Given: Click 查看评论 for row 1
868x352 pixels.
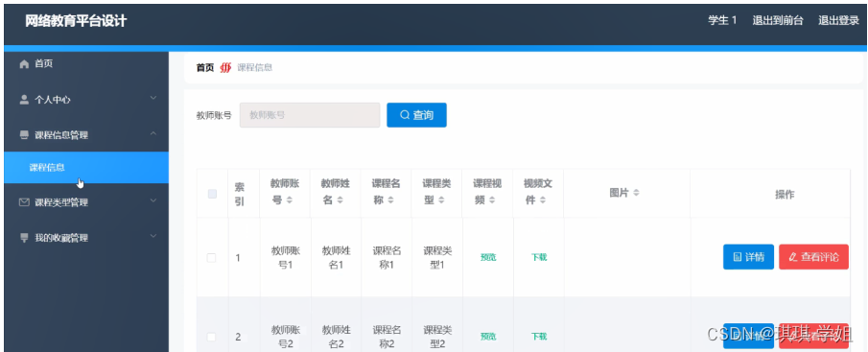Looking at the screenshot, I should 813,257.
